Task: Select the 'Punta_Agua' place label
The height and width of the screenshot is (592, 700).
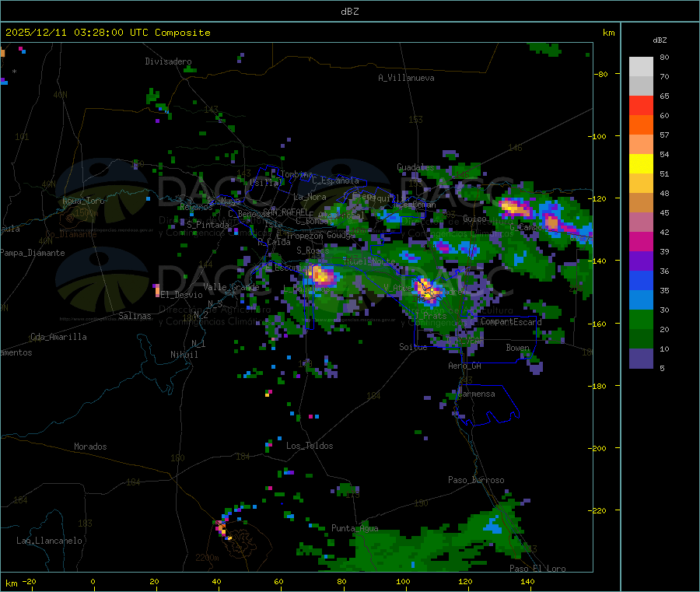Action: [x=355, y=528]
